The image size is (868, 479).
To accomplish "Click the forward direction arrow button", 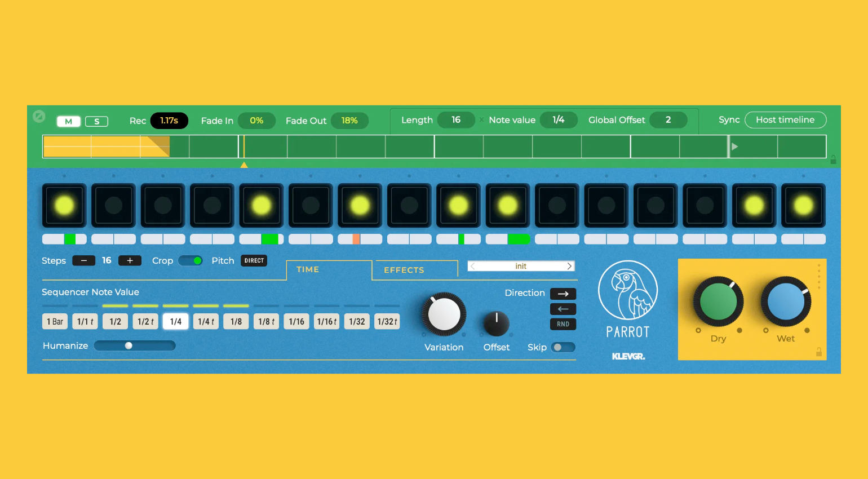I will coord(563,294).
